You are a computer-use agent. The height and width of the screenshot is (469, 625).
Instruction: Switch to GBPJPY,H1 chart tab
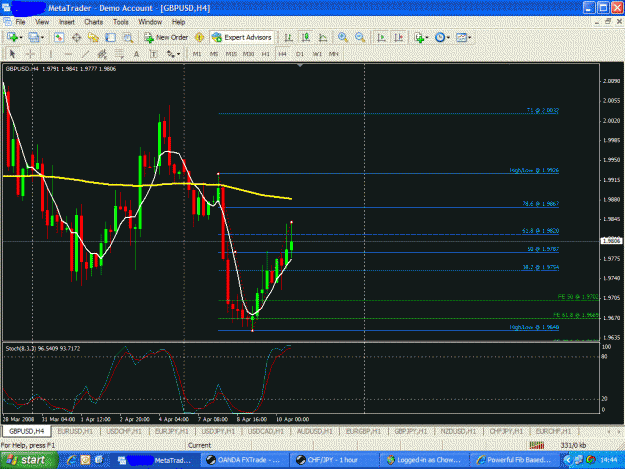click(x=411, y=431)
